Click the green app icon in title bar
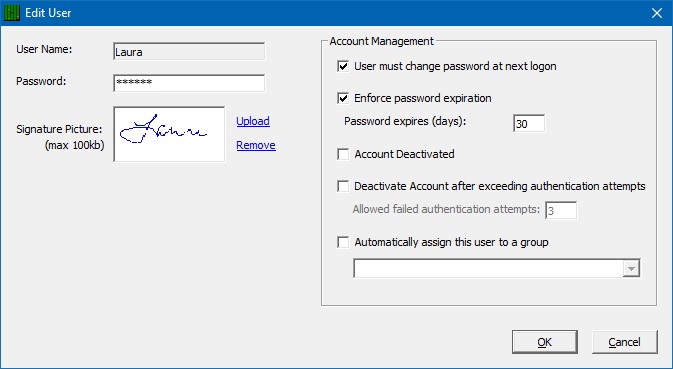This screenshot has height=369, width=673. [x=12, y=13]
